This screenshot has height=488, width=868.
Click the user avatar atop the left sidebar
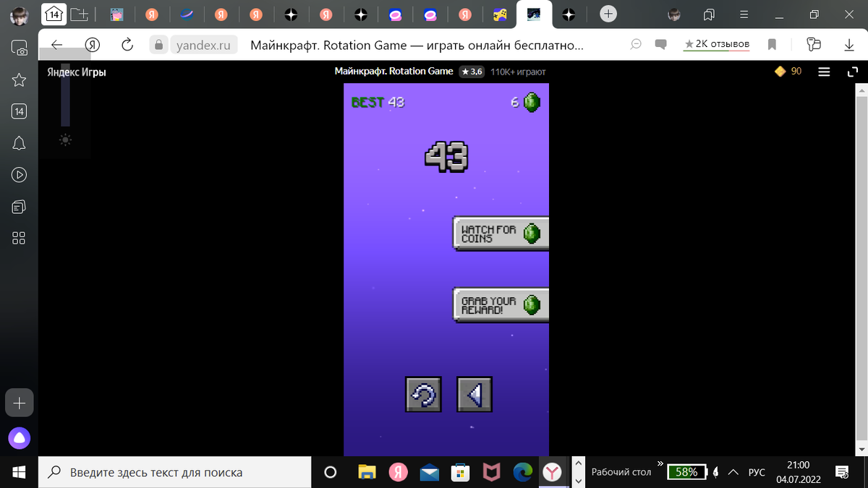[20, 15]
